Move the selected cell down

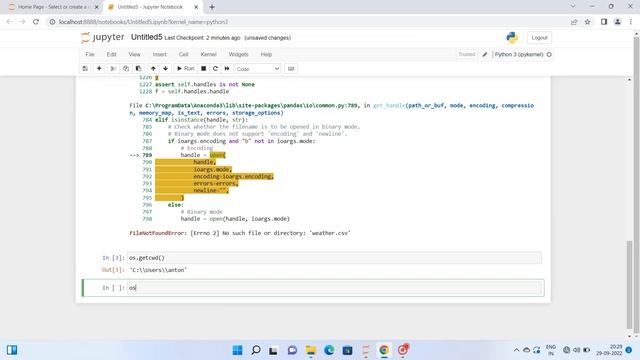[x=165, y=69]
